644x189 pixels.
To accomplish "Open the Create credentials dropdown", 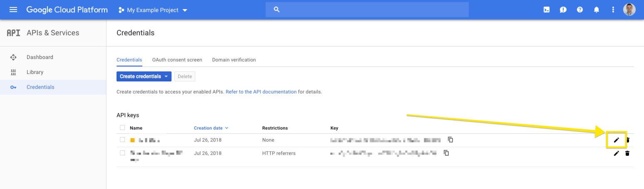I will [144, 76].
